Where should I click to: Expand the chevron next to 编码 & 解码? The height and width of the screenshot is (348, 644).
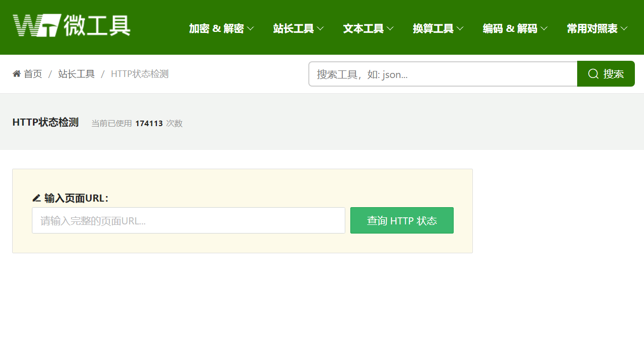tap(544, 29)
